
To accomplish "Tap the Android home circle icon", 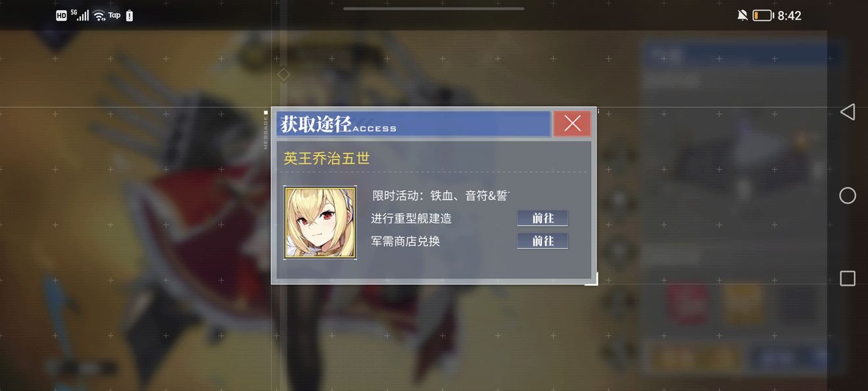I will coord(848,195).
